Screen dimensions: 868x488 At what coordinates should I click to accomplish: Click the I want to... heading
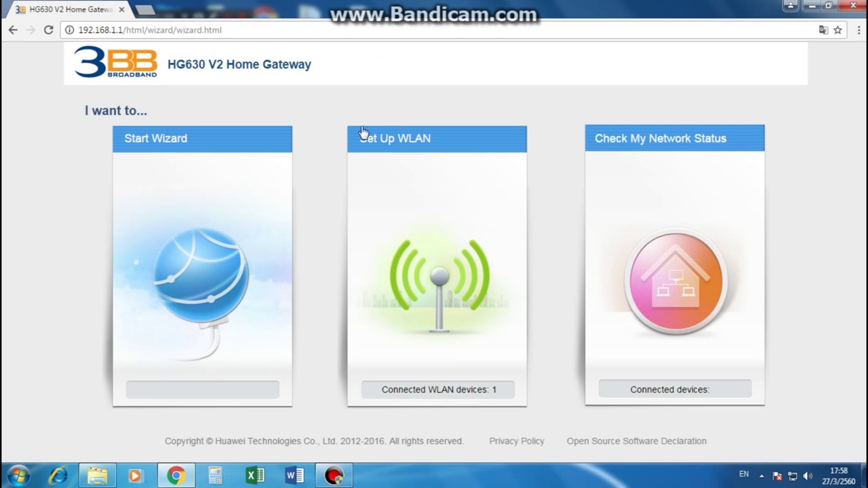pos(115,110)
